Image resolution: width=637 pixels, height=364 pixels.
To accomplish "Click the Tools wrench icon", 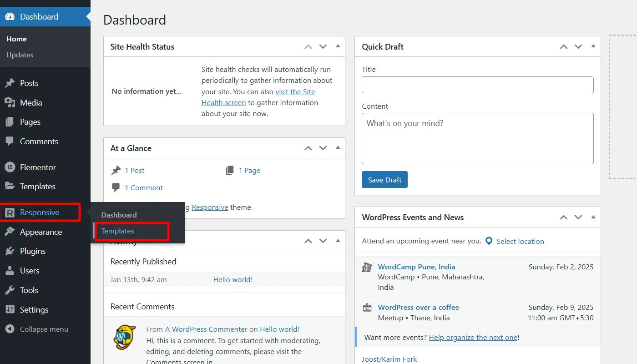I will (10, 290).
